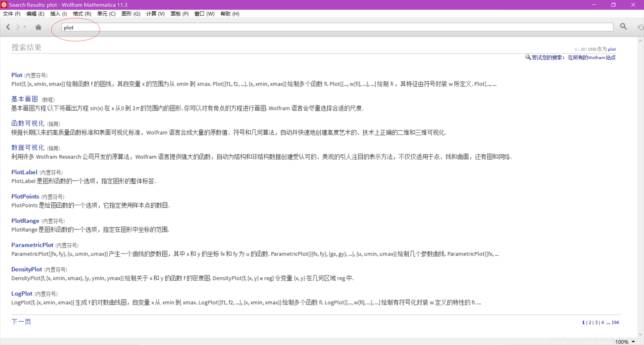644x345 pixels.
Task: Open the 基本画图 tutorial result
Action: [x=24, y=99]
